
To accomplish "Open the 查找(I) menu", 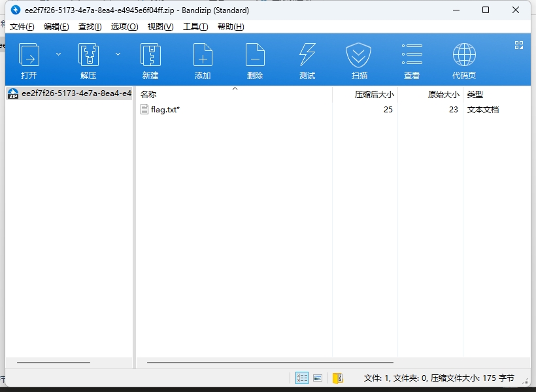I will [90, 27].
